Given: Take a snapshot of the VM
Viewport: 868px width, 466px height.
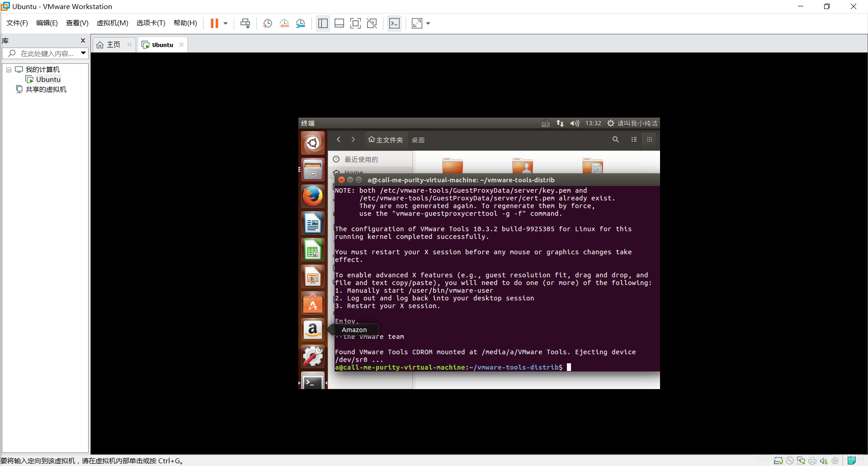Looking at the screenshot, I should (x=268, y=24).
